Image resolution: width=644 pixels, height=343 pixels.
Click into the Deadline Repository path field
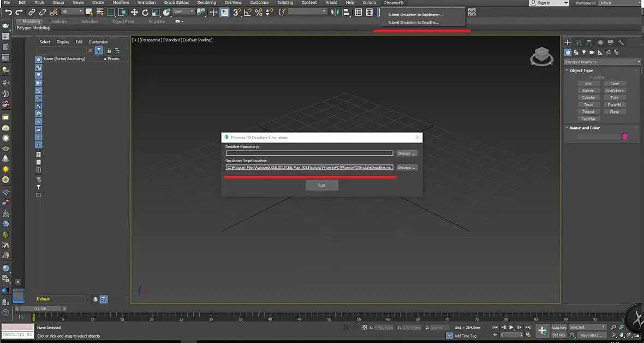(x=309, y=153)
